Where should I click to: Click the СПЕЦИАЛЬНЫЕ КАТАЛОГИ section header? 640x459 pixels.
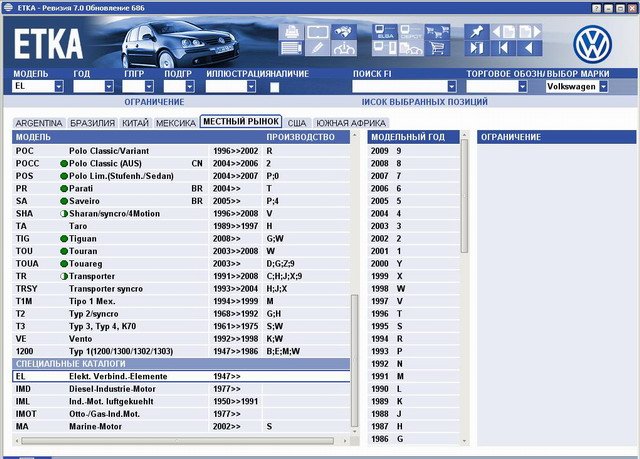pyautogui.click(x=181, y=364)
